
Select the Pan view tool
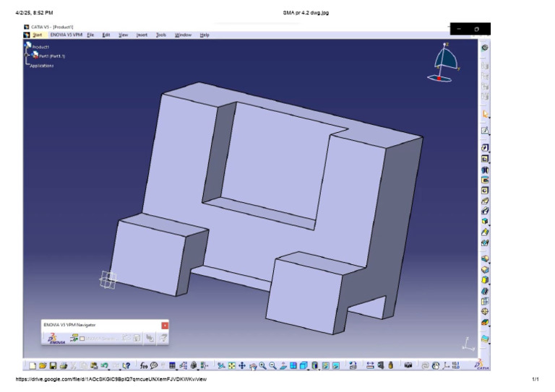click(242, 366)
